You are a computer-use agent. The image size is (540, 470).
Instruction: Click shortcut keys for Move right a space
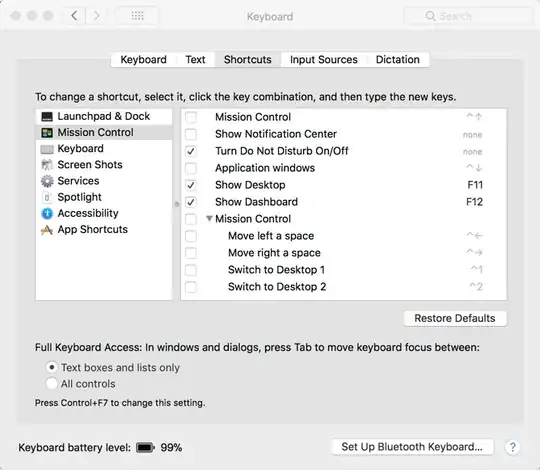[474, 252]
